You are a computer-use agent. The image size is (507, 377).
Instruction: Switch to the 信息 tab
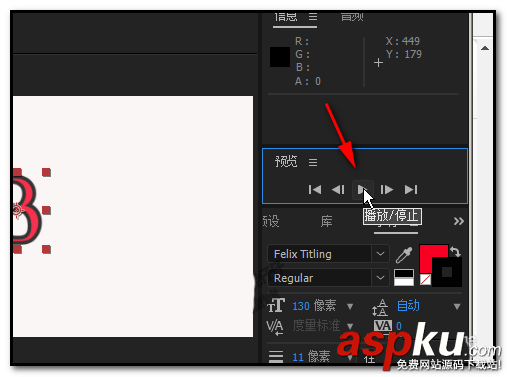286,17
